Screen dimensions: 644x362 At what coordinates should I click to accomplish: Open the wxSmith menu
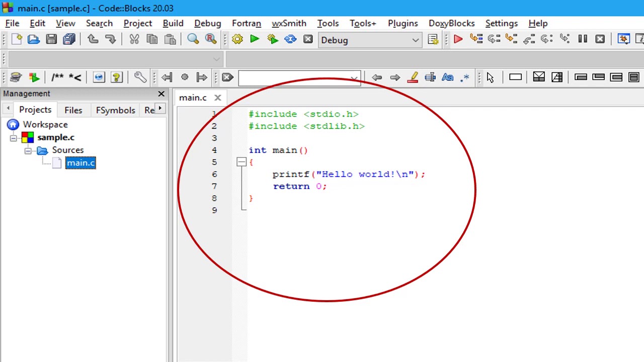289,23
